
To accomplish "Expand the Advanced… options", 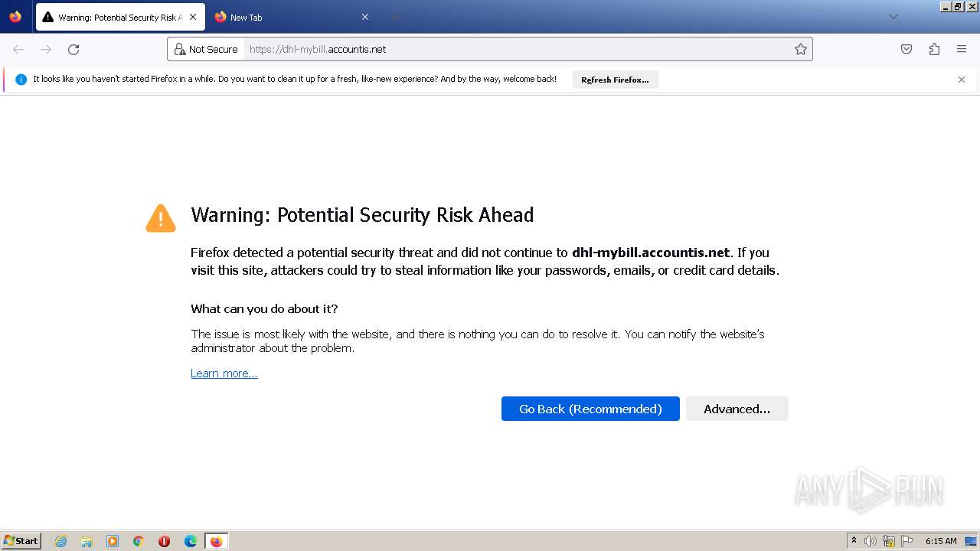I will (737, 409).
